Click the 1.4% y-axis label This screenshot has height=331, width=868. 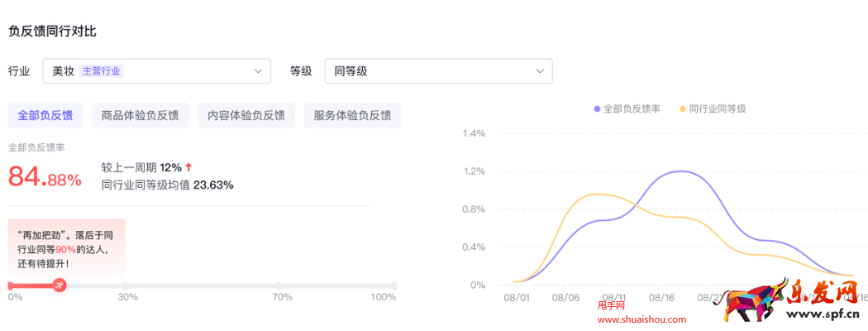coord(474,133)
